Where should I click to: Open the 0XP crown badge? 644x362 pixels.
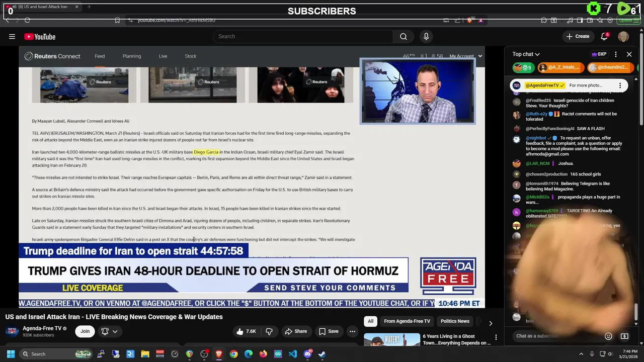click(x=599, y=54)
